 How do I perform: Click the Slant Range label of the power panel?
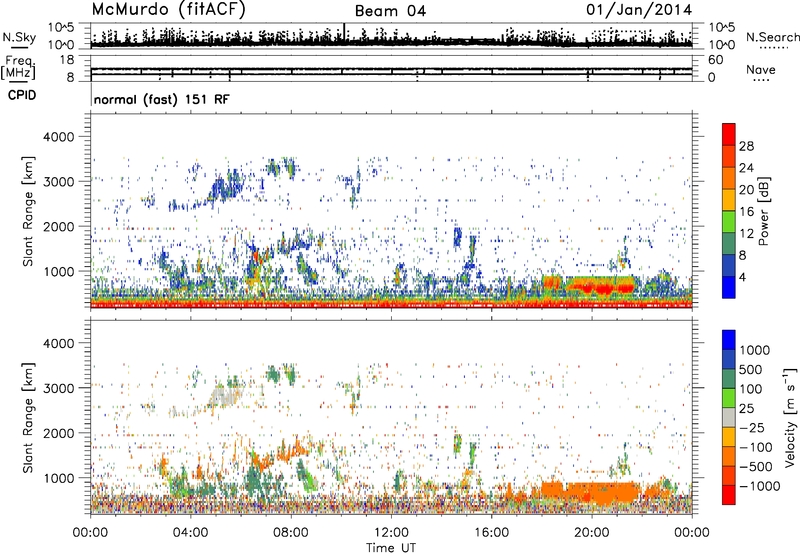(28, 211)
